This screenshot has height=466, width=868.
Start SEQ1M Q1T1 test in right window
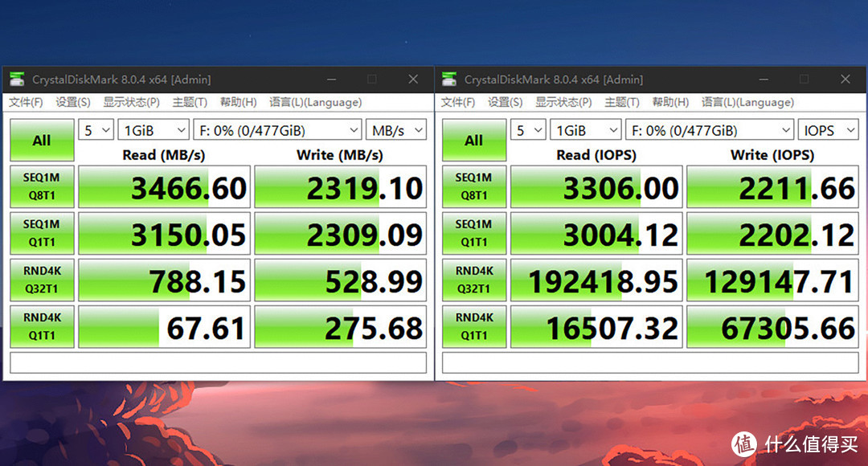tap(474, 233)
